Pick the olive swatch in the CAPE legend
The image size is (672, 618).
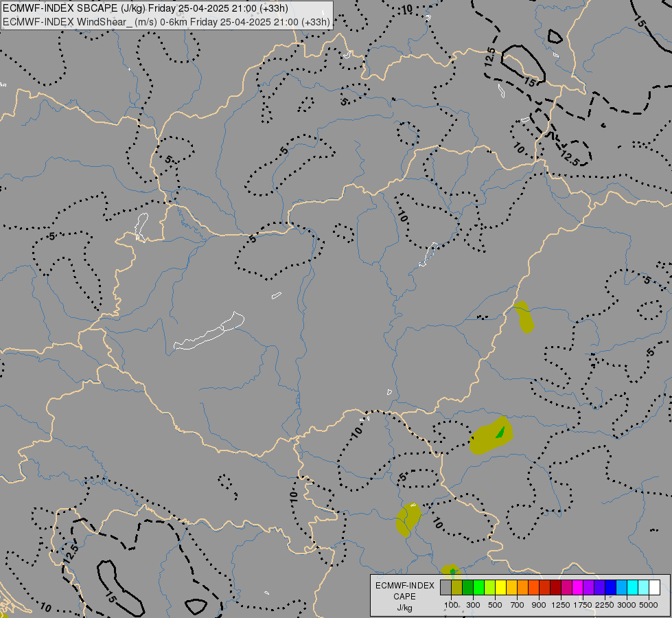click(x=457, y=588)
